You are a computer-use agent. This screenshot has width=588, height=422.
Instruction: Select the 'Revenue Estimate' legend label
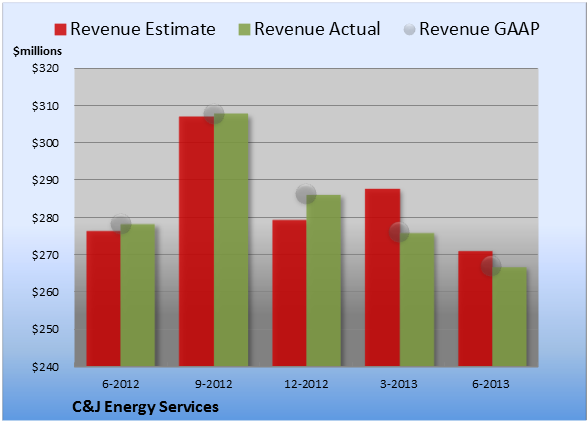143,29
